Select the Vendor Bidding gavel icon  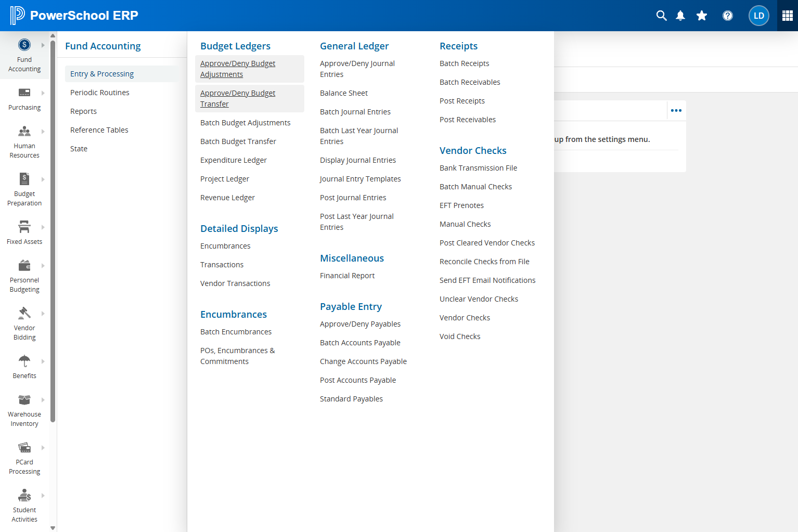[x=24, y=313]
